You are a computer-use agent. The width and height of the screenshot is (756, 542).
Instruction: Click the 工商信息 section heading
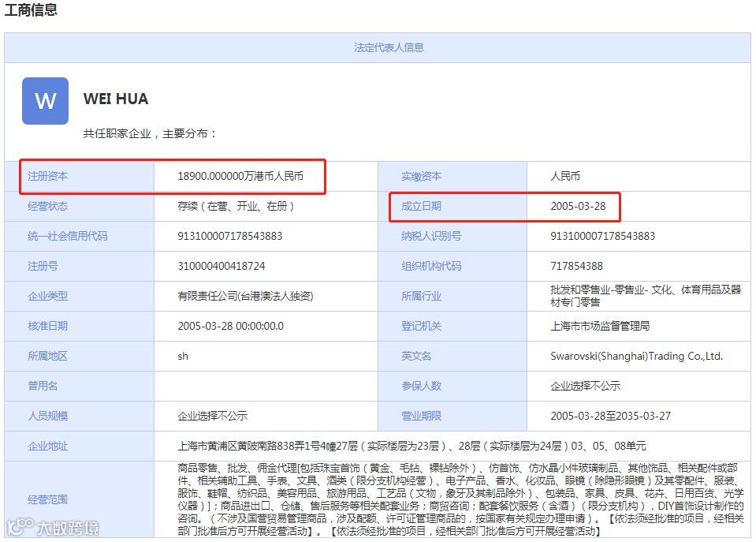click(x=31, y=9)
